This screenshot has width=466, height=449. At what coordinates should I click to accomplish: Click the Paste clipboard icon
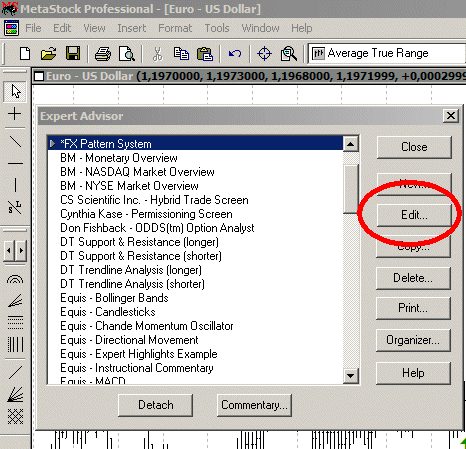click(x=205, y=54)
